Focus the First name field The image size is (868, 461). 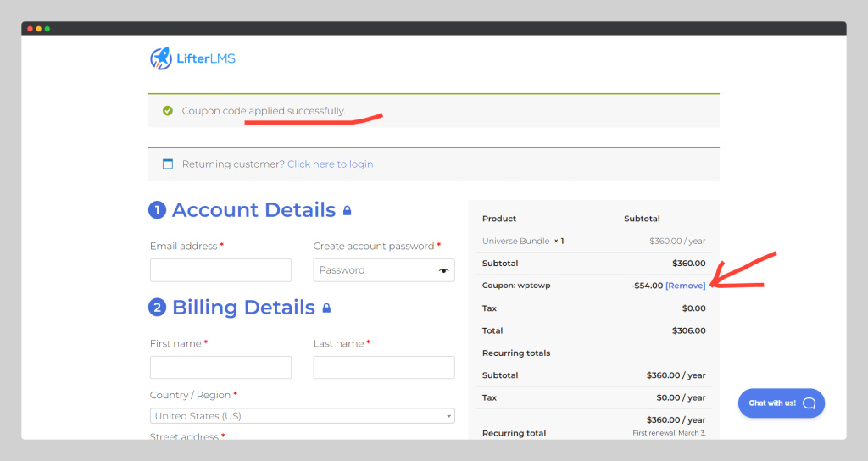220,368
